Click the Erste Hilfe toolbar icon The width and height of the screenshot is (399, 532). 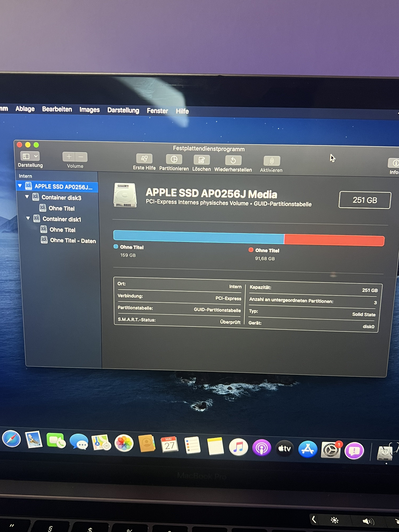pos(144,158)
